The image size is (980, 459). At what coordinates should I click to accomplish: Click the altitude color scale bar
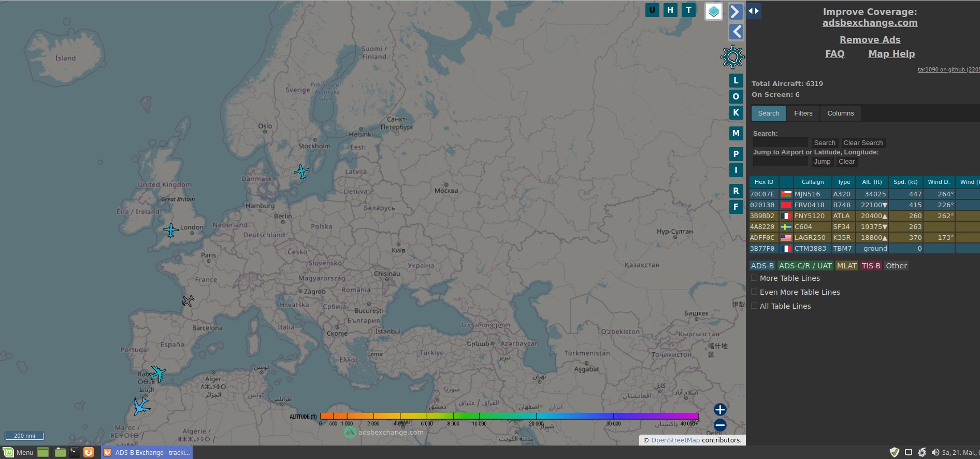(x=509, y=416)
